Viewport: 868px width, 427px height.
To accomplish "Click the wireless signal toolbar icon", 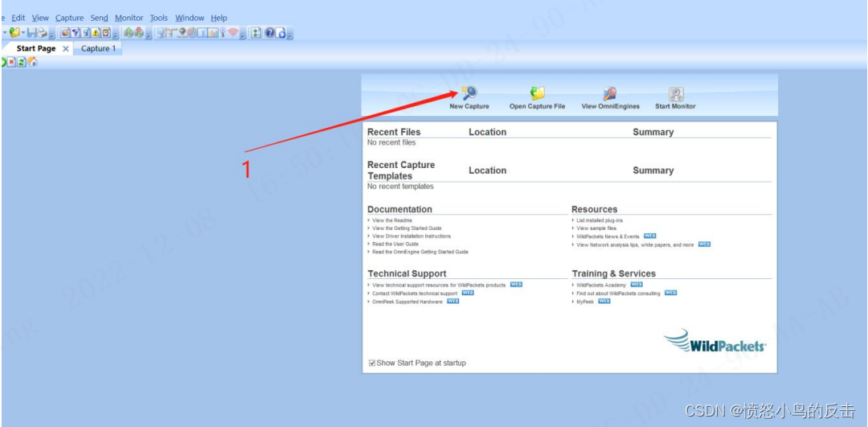I will tap(234, 33).
